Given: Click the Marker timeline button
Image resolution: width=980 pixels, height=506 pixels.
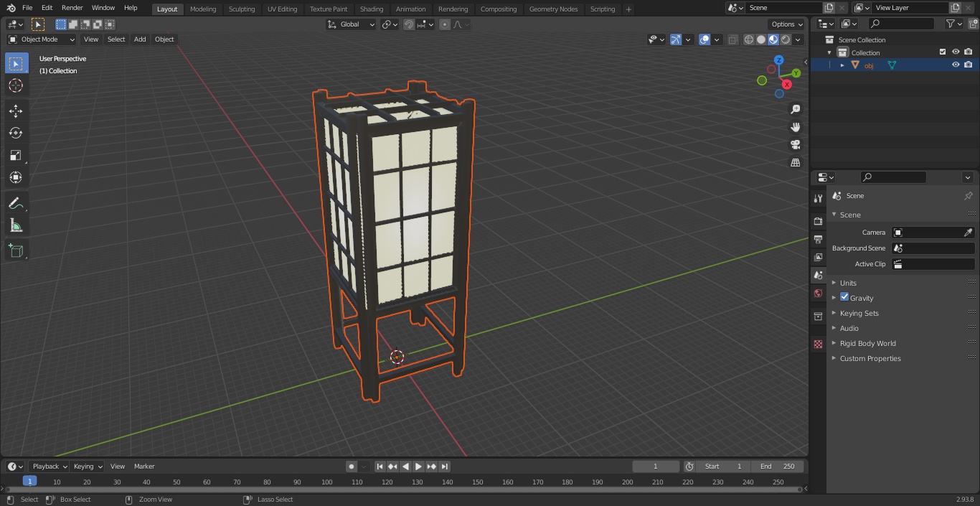Looking at the screenshot, I should click(144, 467).
